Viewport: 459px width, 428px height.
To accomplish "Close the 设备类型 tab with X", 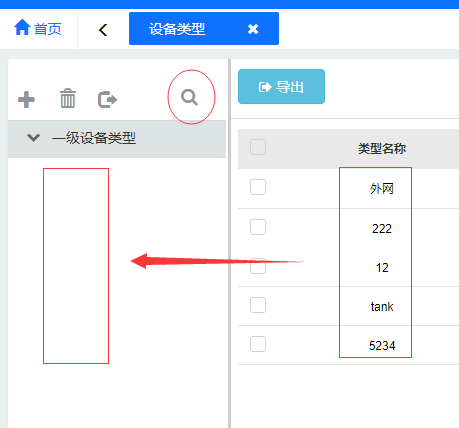I will coord(253,29).
